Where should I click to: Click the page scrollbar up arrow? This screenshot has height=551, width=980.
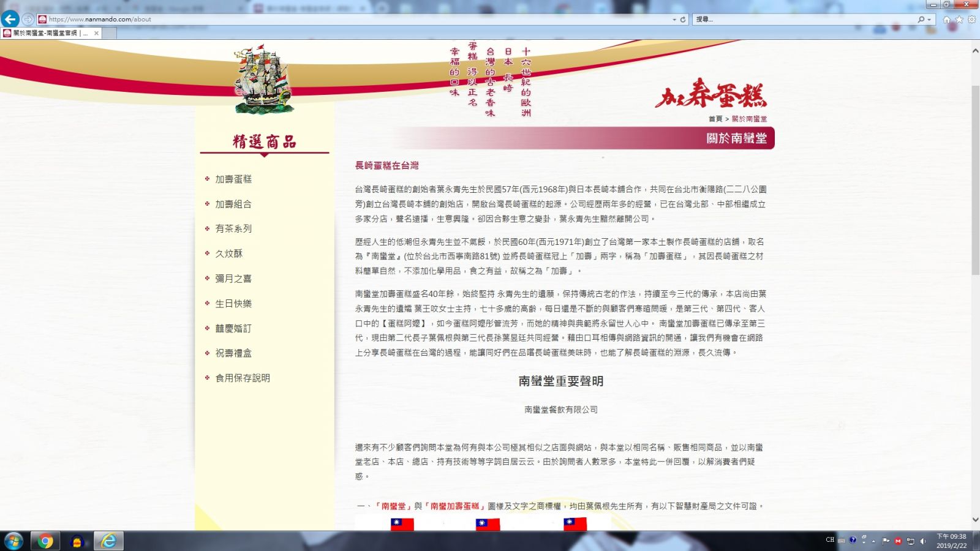coord(975,51)
